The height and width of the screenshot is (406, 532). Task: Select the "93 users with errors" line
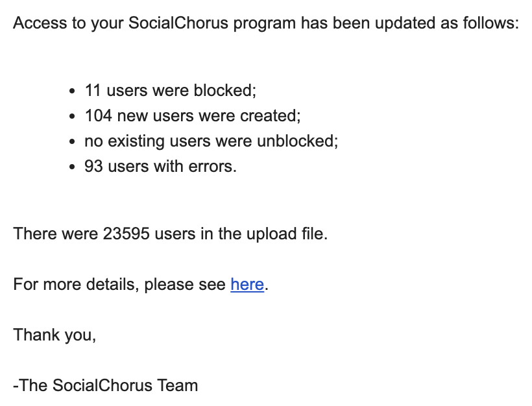point(160,167)
